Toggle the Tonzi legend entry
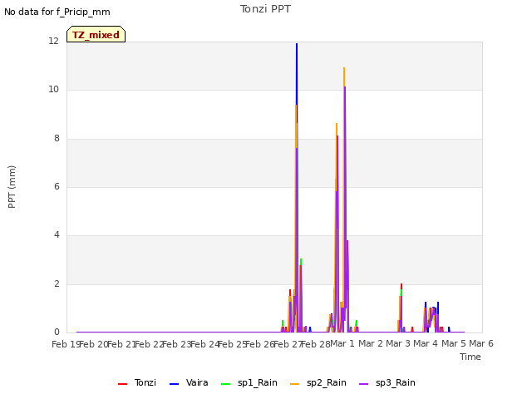The width and height of the screenshot is (532, 399). coord(137,383)
